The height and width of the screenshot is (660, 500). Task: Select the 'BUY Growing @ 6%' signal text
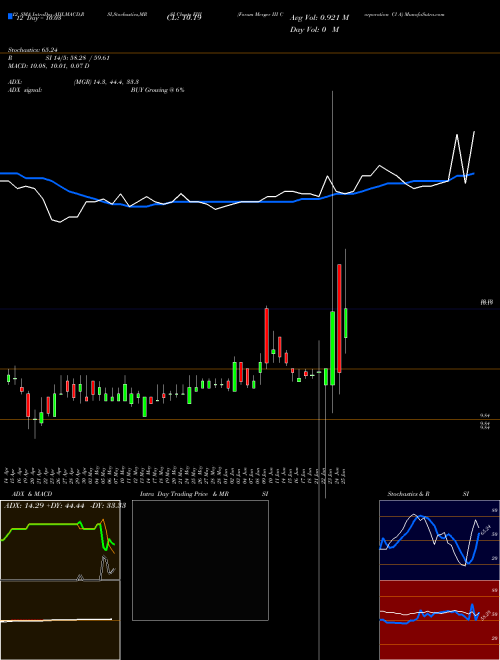(x=157, y=90)
